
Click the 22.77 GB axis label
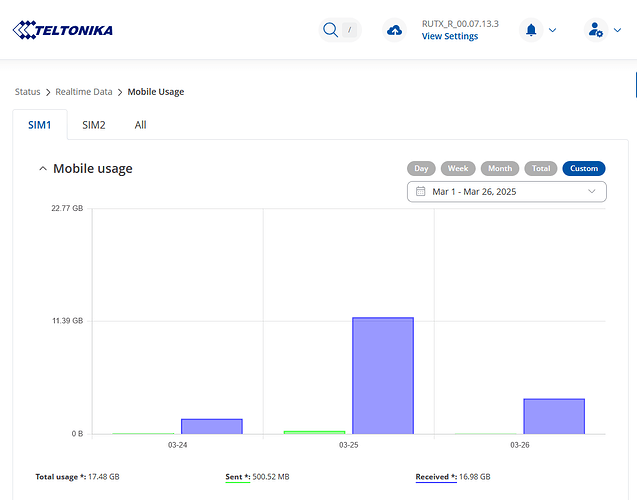[67, 208]
